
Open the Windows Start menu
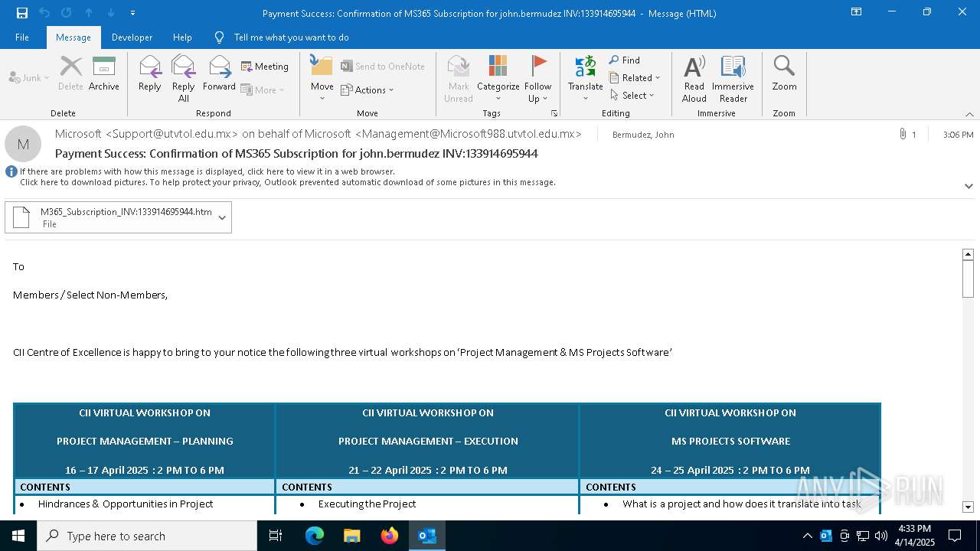18,536
